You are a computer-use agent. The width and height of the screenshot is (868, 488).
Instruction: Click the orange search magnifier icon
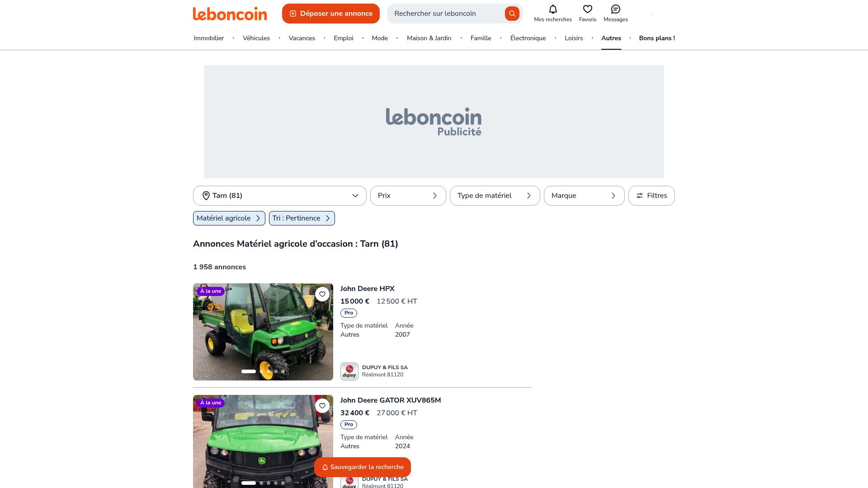pos(512,14)
